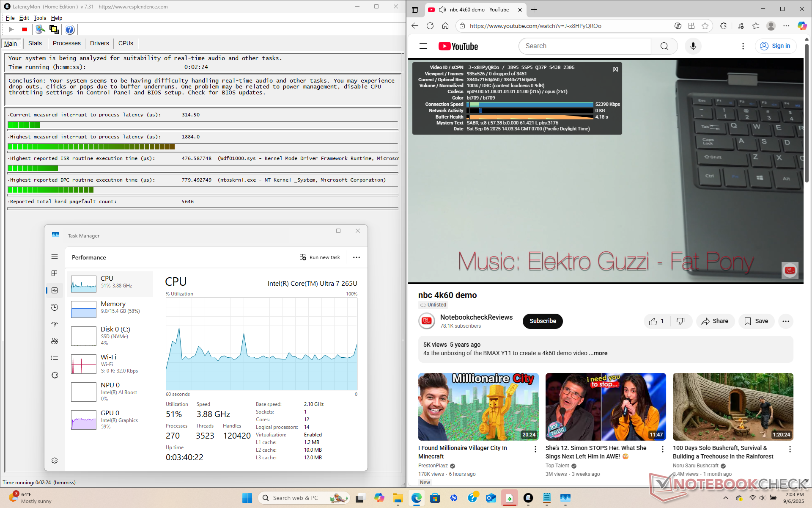This screenshot has height=508, width=812.
Task: Open LatencyMon help question mark icon
Action: [70, 30]
